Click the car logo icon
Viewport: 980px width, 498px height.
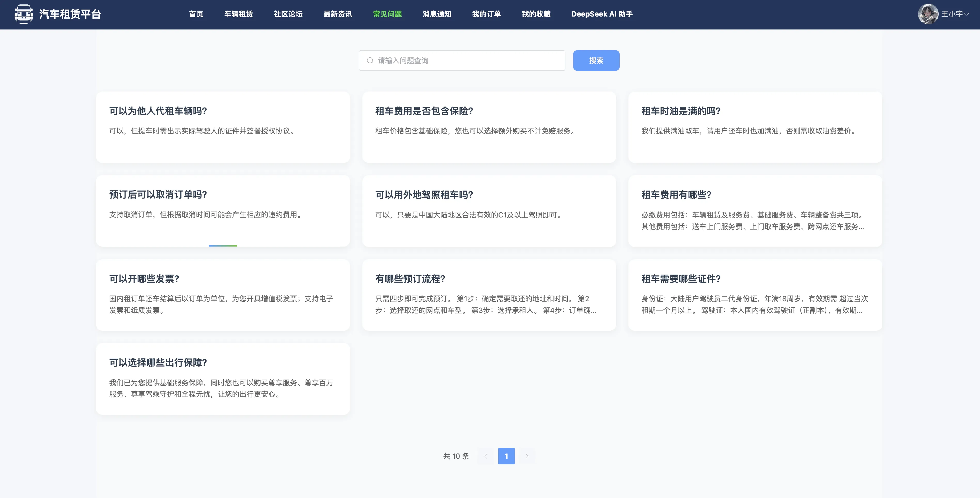pos(24,14)
